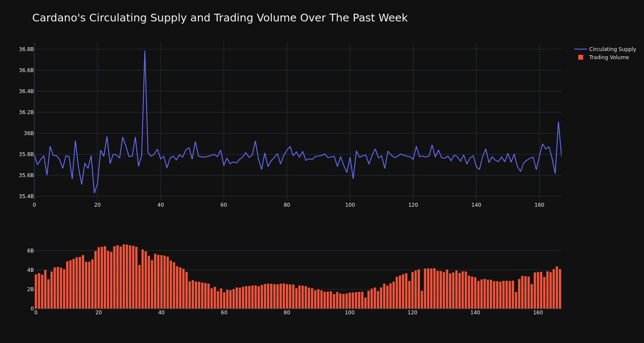
Task: Click the blue Circulating Supply legend line
Action: [x=580, y=49]
